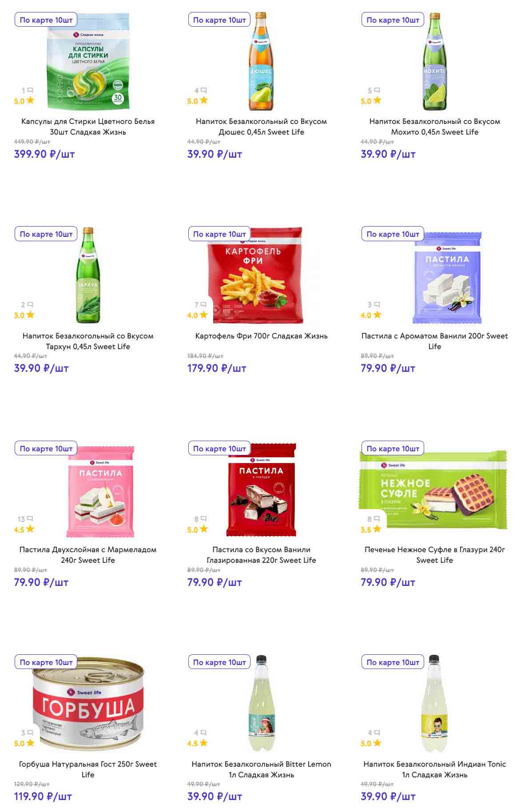Click the rating star for the Мохито drink
Screen dimensions: 525x812
coord(377,100)
